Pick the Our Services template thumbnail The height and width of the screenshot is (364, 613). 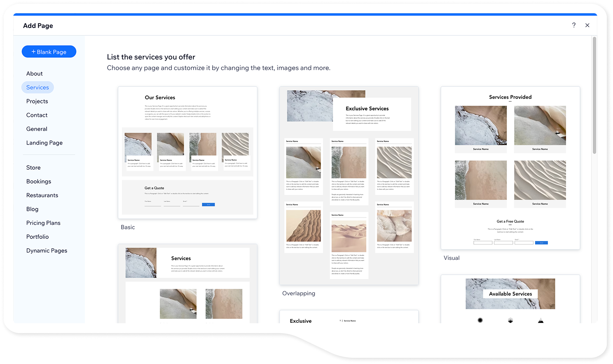[x=187, y=152]
